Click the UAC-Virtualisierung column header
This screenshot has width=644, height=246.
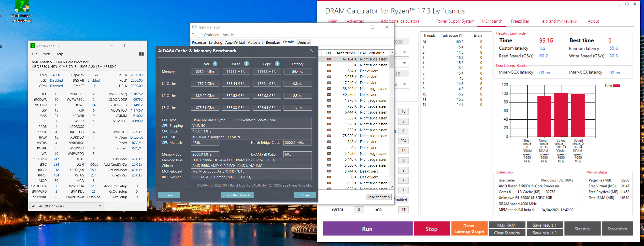[x=373, y=53]
